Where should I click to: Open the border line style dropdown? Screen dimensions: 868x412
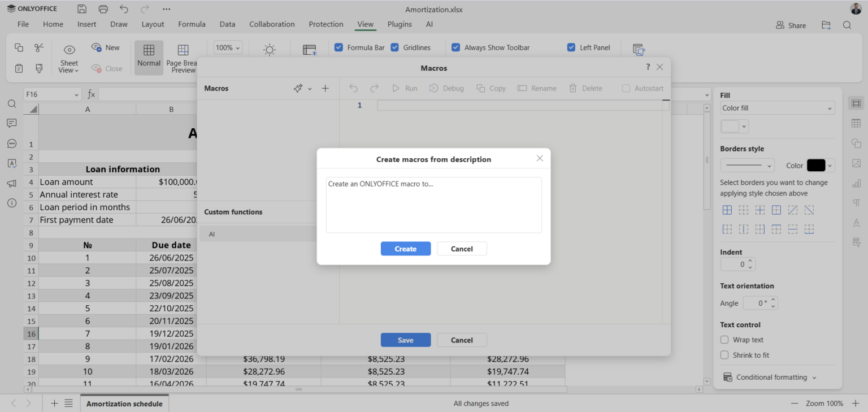747,165
